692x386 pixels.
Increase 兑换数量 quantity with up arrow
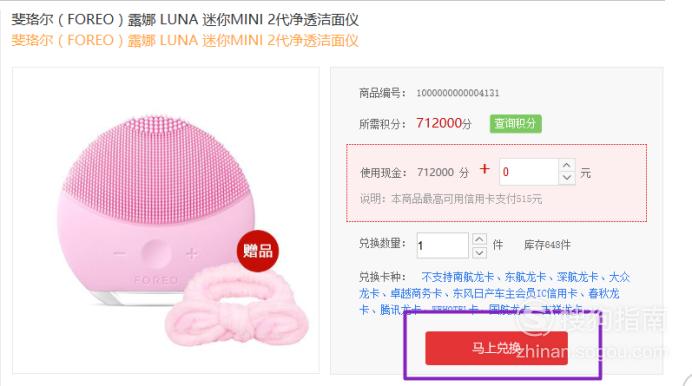479,240
